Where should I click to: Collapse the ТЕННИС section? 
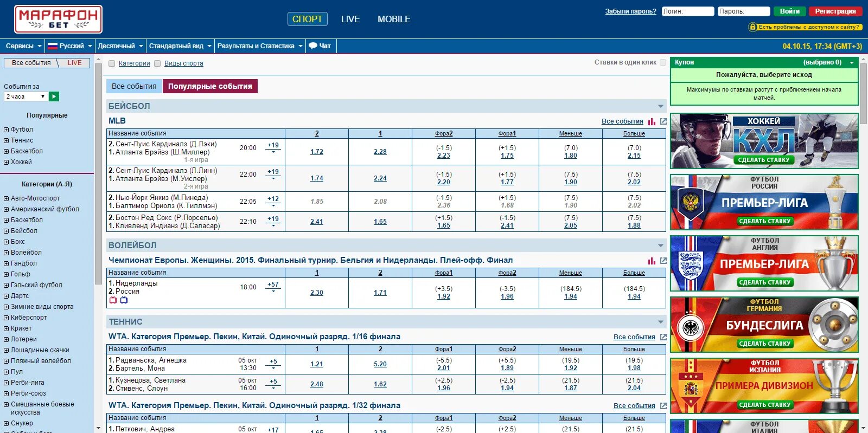tap(660, 322)
